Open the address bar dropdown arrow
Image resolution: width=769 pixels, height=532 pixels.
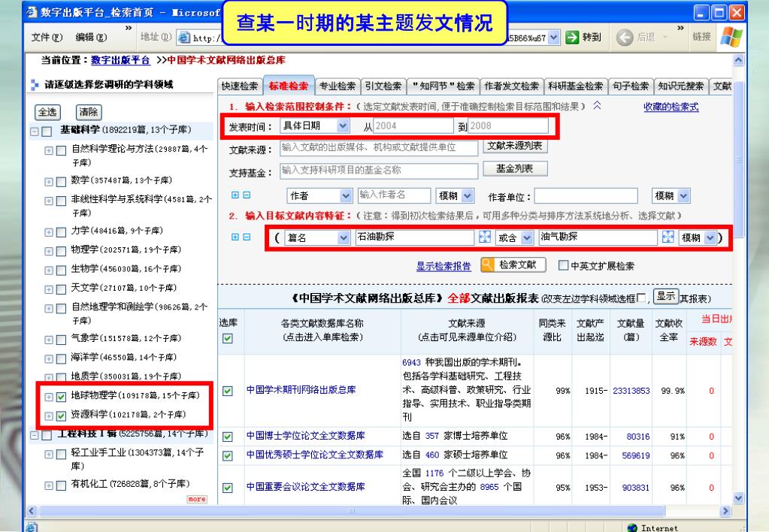[x=554, y=38]
